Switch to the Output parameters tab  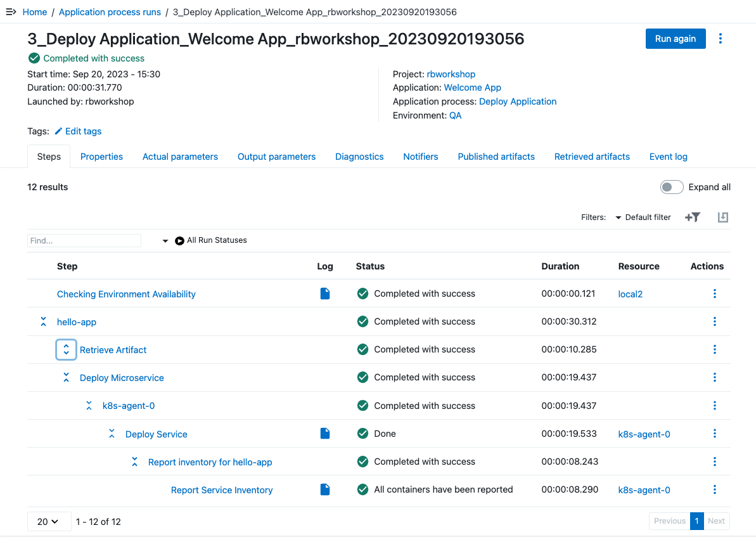276,157
